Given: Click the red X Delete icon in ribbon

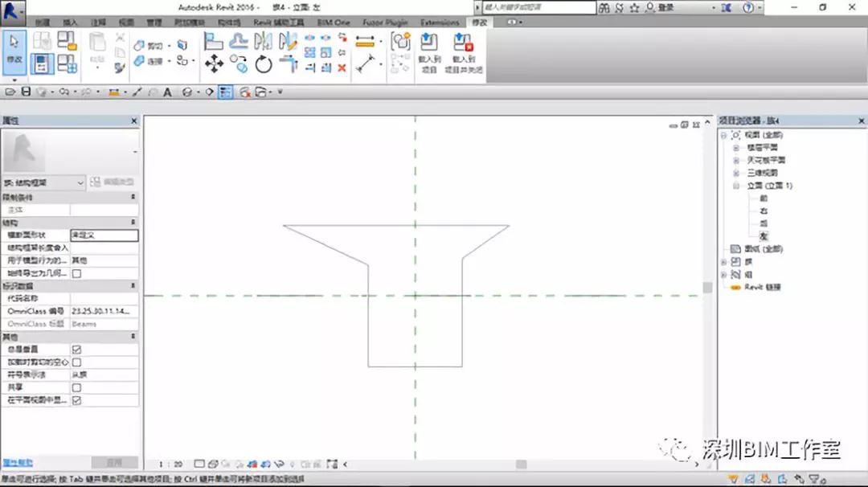Looking at the screenshot, I should click(342, 68).
